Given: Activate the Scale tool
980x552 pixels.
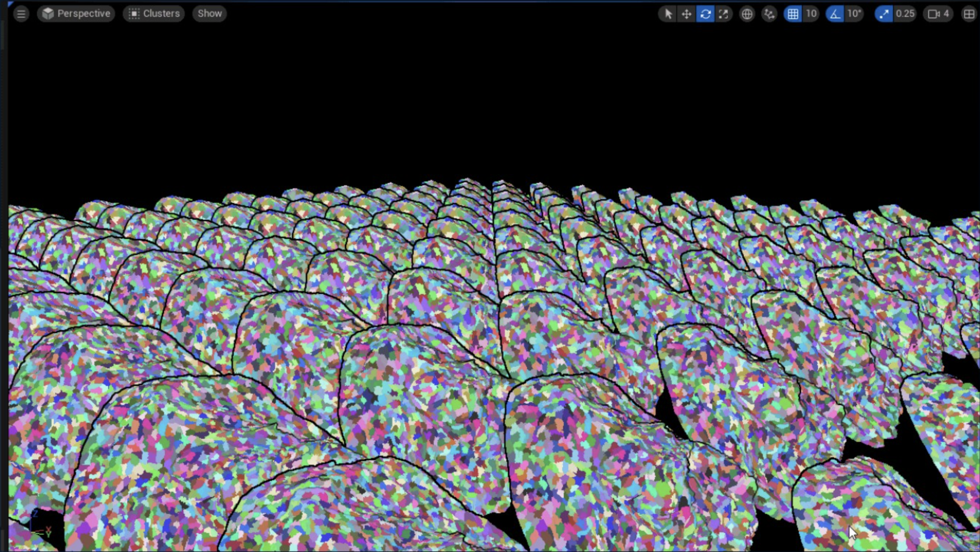Looking at the screenshot, I should (x=724, y=14).
